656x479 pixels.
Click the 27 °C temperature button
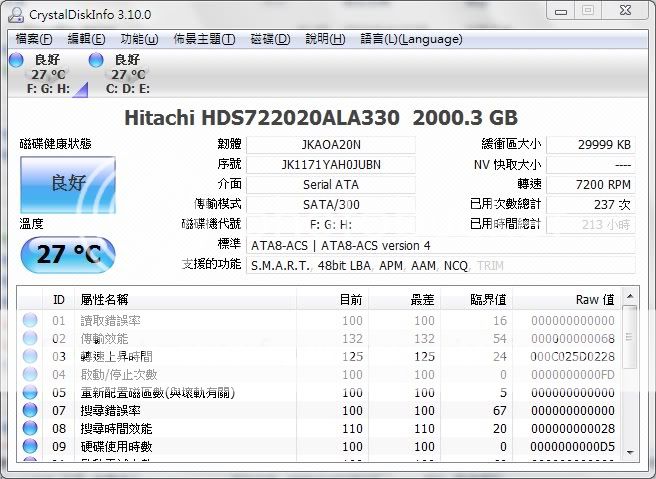pos(68,254)
